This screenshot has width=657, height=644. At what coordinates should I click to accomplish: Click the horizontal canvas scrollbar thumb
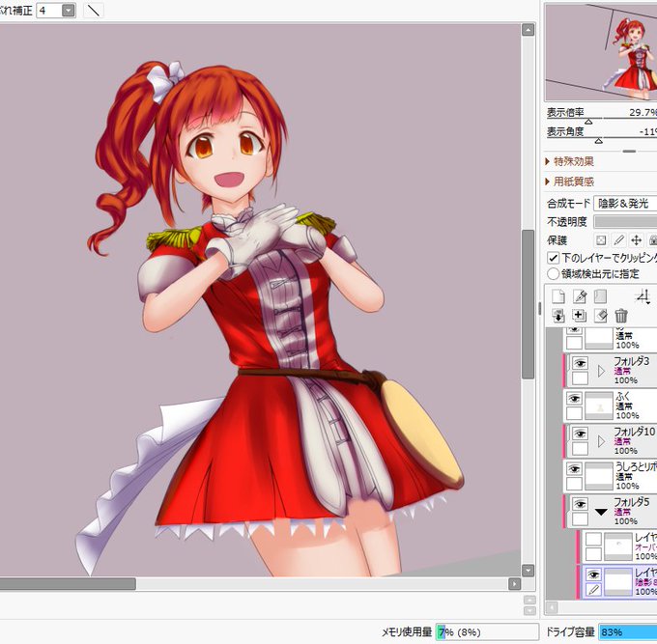pos(68,584)
